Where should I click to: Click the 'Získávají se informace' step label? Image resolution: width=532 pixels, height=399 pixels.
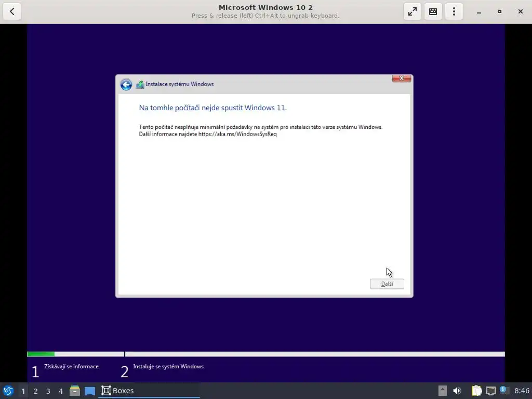72,366
